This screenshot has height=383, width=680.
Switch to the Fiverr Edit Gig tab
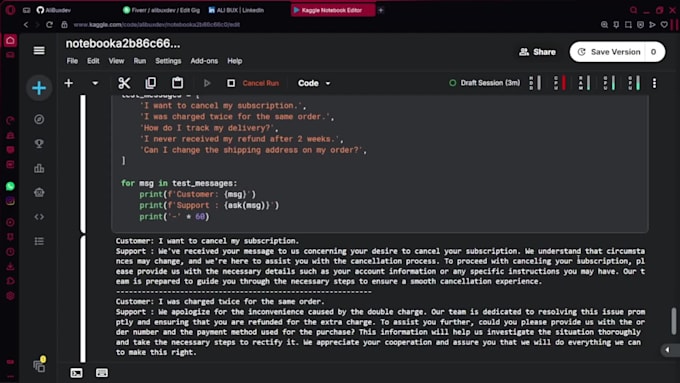tap(161, 10)
